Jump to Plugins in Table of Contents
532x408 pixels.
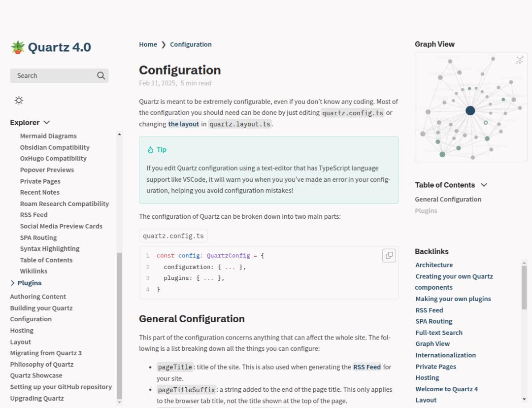coord(426,211)
